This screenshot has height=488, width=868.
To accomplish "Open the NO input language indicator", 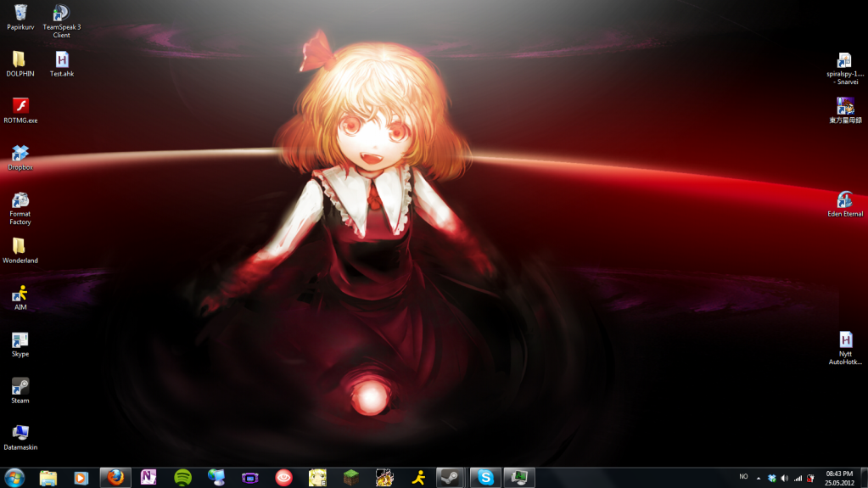I will click(x=743, y=477).
